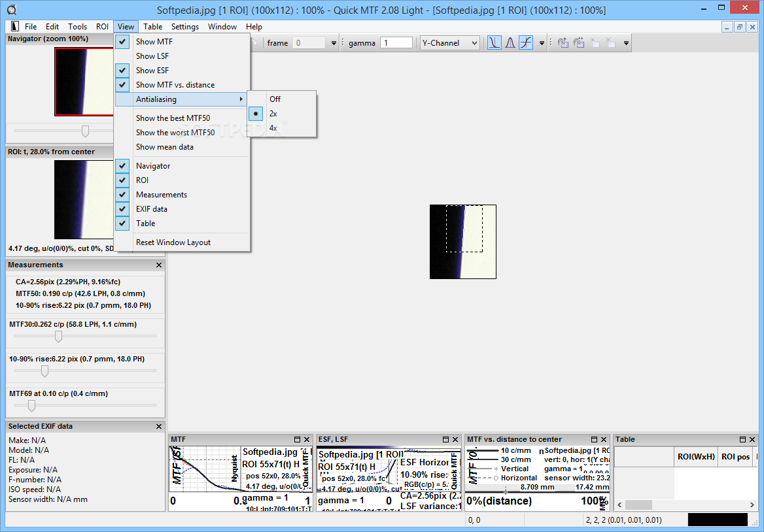Screen dimensions: 764x532
Task: Click the Navigator zoom slider handle
Action: pos(85,131)
